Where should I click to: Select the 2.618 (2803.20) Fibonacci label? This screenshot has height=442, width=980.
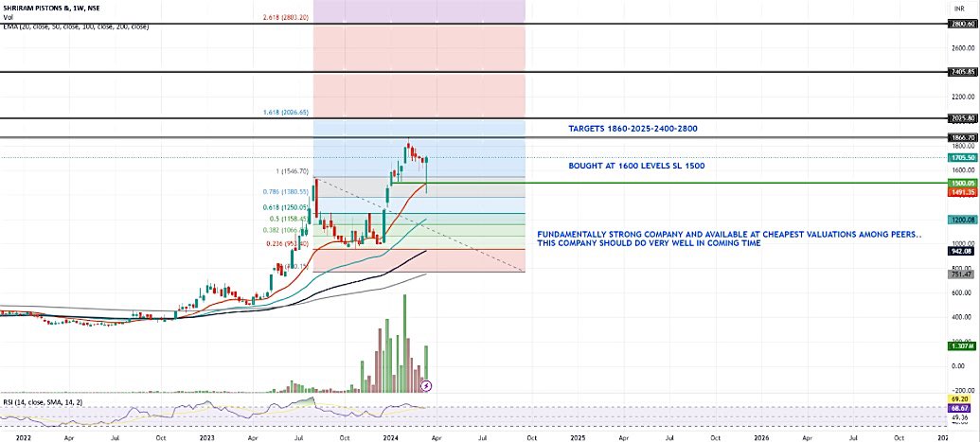tap(284, 19)
